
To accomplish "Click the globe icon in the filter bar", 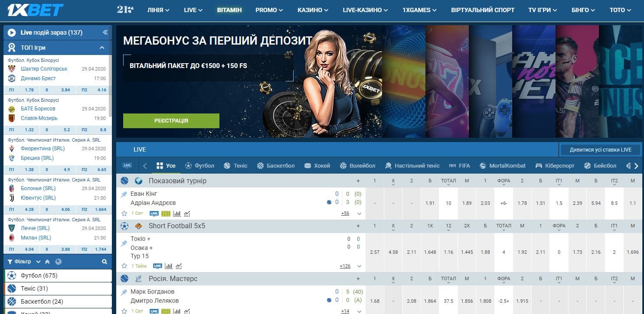I will tap(59, 262).
